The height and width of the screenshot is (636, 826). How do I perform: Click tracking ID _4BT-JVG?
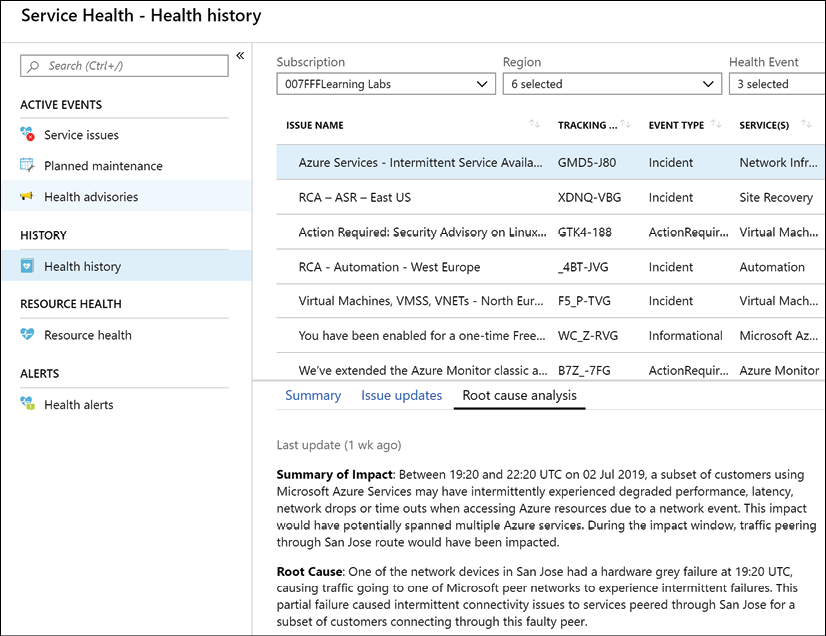pyautogui.click(x=583, y=267)
